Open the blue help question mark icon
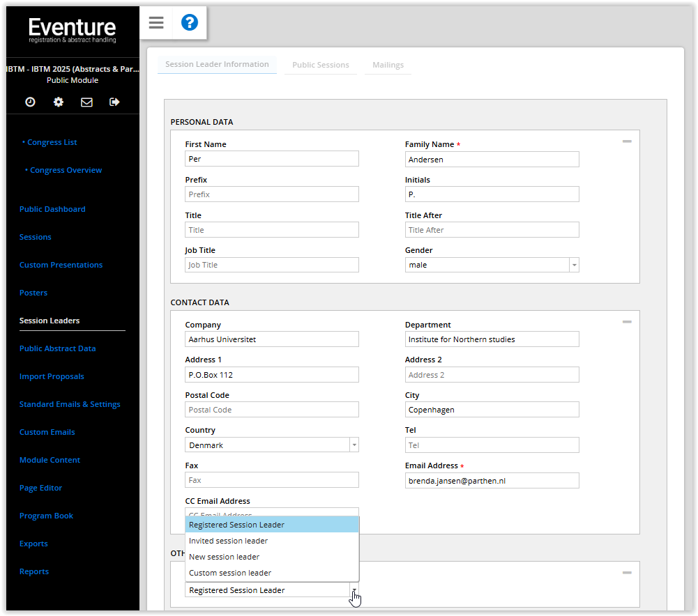Image resolution: width=698 pixels, height=616 pixels. (190, 23)
